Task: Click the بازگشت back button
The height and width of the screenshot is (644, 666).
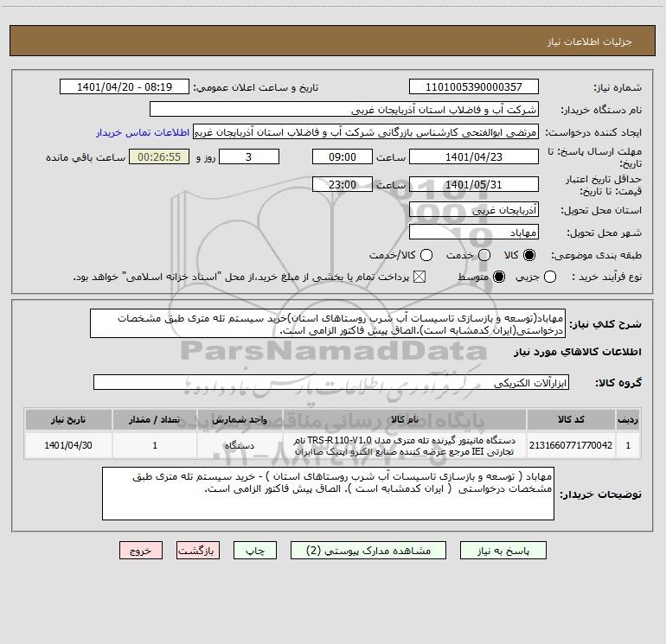Action: coord(198,551)
